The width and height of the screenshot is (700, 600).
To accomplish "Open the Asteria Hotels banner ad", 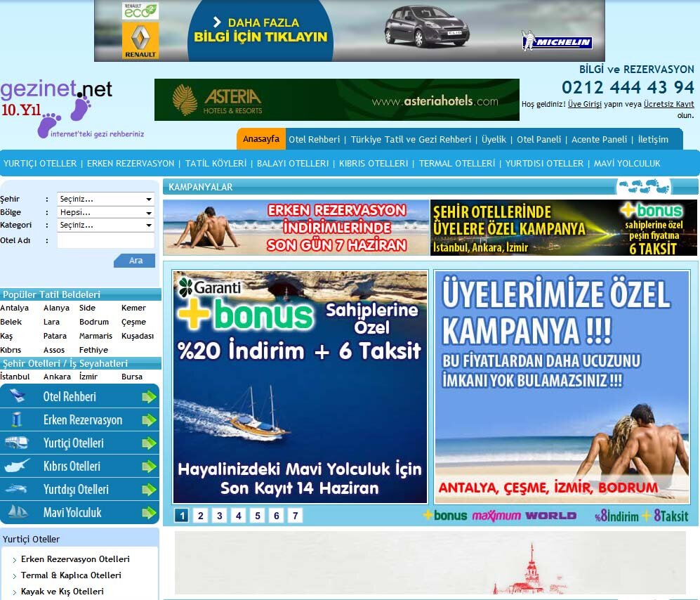I will click(x=336, y=100).
